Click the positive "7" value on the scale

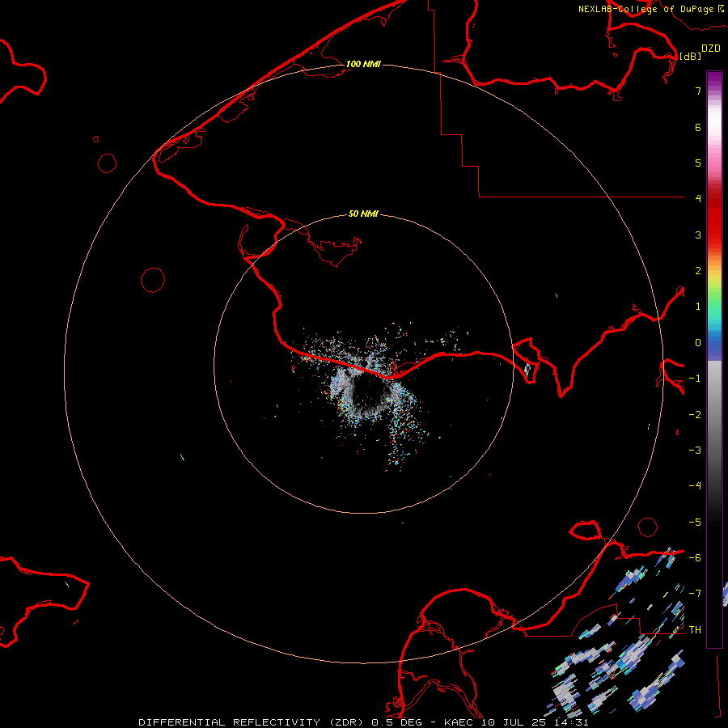[698, 91]
